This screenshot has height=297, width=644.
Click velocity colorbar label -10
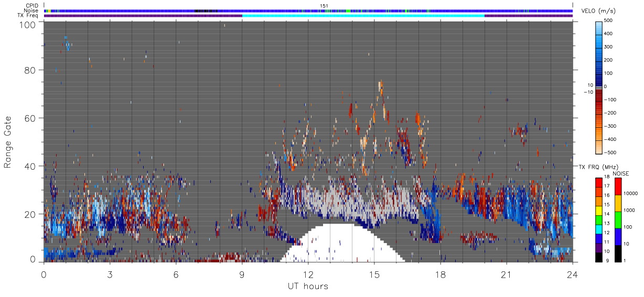point(588,92)
